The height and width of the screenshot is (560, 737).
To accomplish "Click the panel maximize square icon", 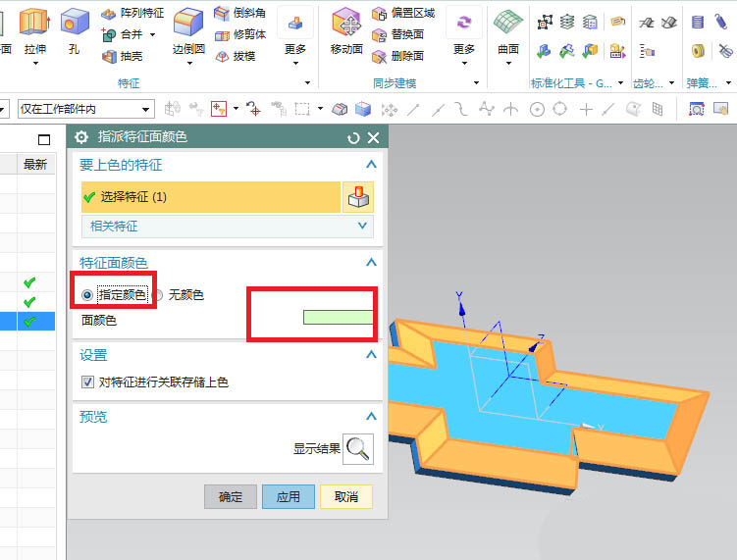I will pyautogui.click(x=44, y=139).
